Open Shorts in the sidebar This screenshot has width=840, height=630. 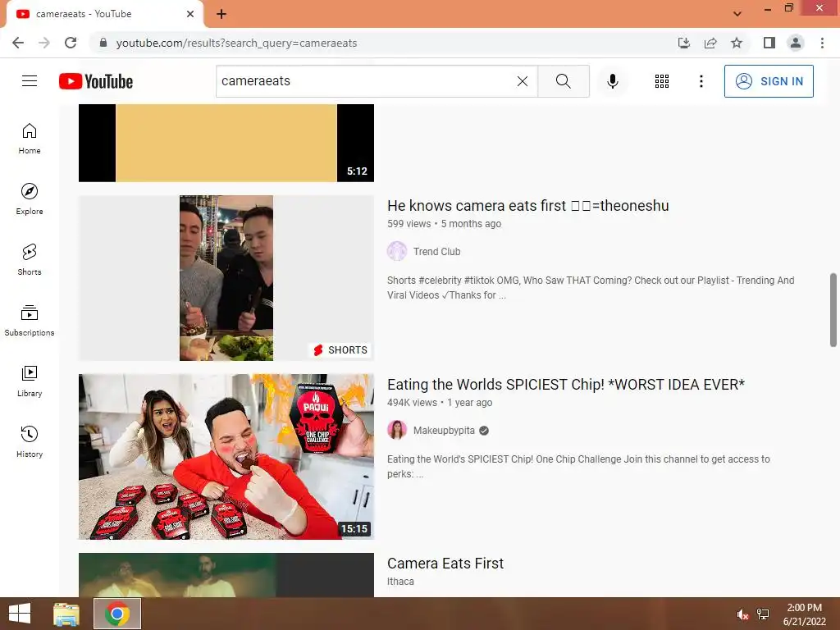30,260
